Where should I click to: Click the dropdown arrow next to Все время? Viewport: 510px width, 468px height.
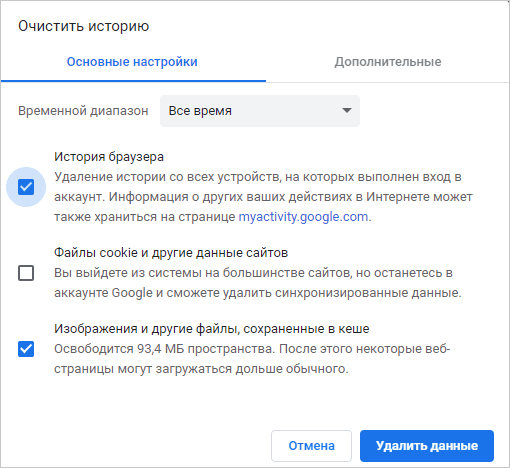coord(347,110)
